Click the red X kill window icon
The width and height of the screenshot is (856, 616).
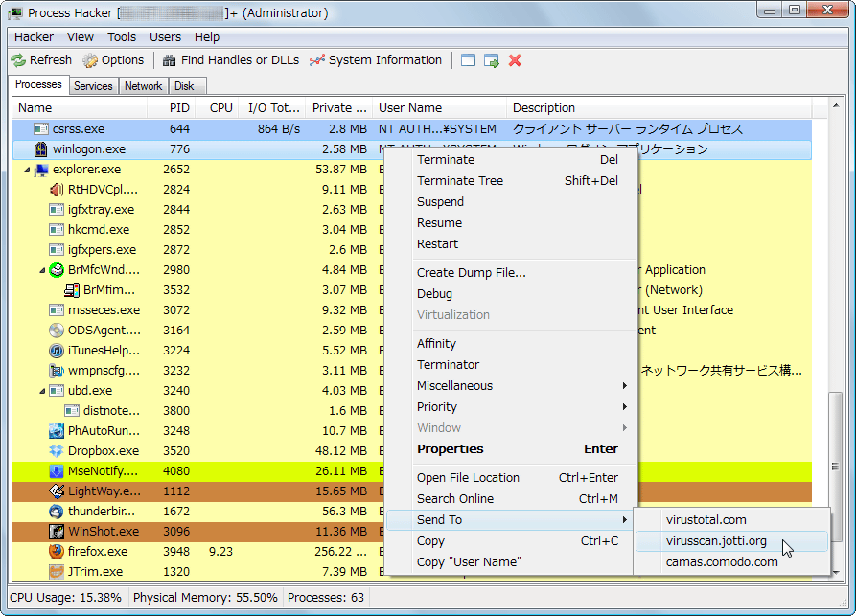point(515,60)
